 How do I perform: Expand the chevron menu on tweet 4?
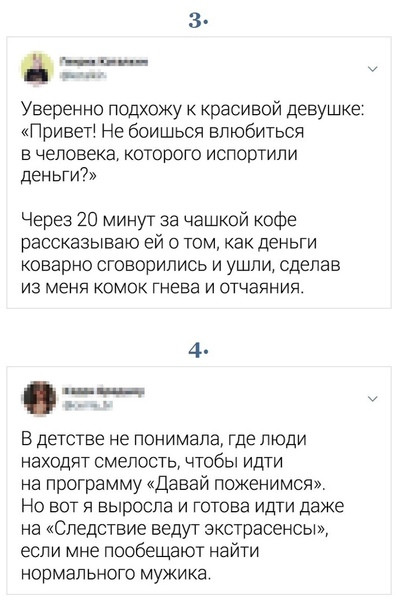[373, 399]
